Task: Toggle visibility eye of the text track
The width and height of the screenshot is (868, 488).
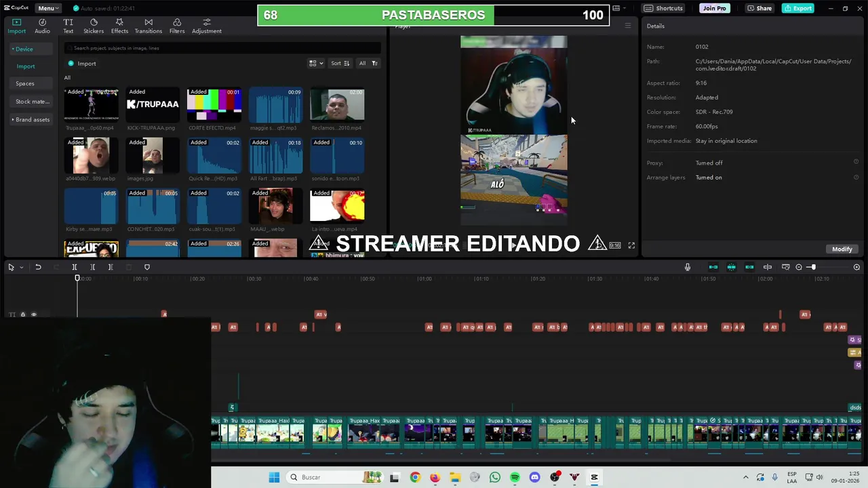Action: (x=34, y=314)
